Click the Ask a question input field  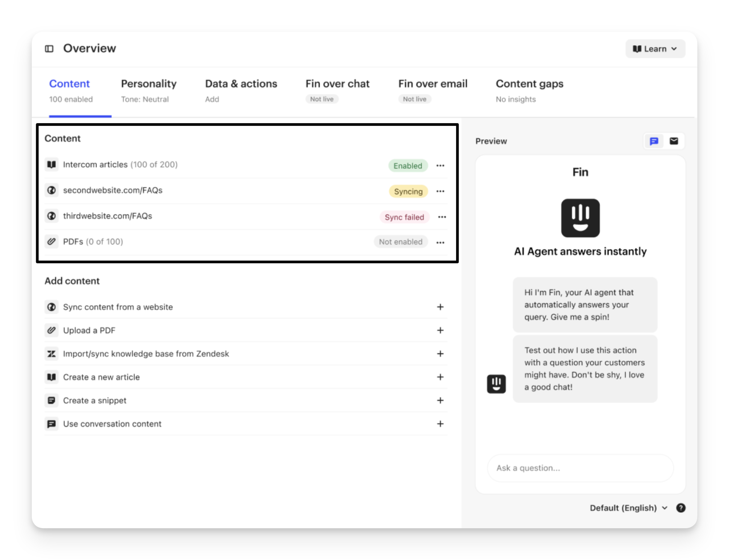point(580,468)
